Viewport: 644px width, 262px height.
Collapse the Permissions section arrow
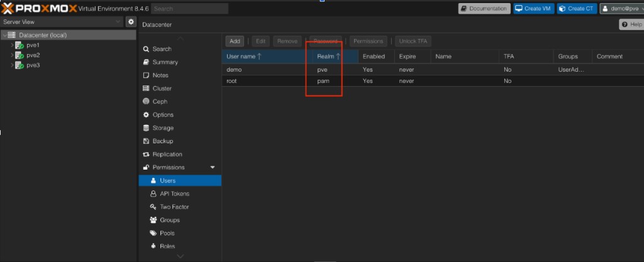(x=213, y=167)
